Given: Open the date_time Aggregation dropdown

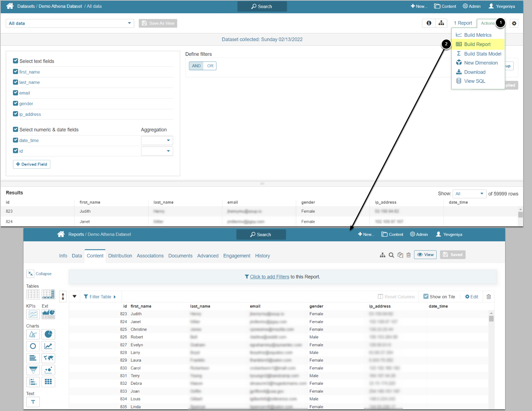Looking at the screenshot, I should click(x=157, y=140).
